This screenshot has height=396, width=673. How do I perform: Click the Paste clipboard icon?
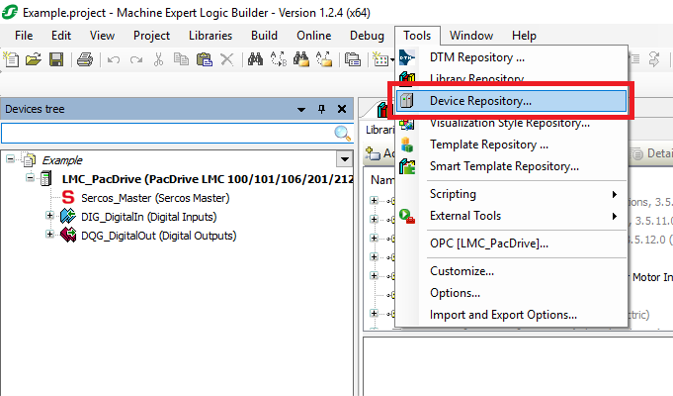pyautogui.click(x=204, y=59)
